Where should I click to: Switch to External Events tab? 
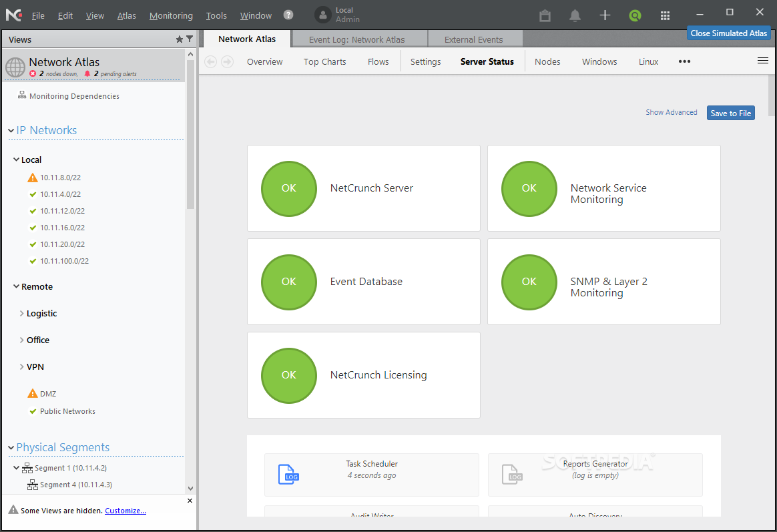475,39
